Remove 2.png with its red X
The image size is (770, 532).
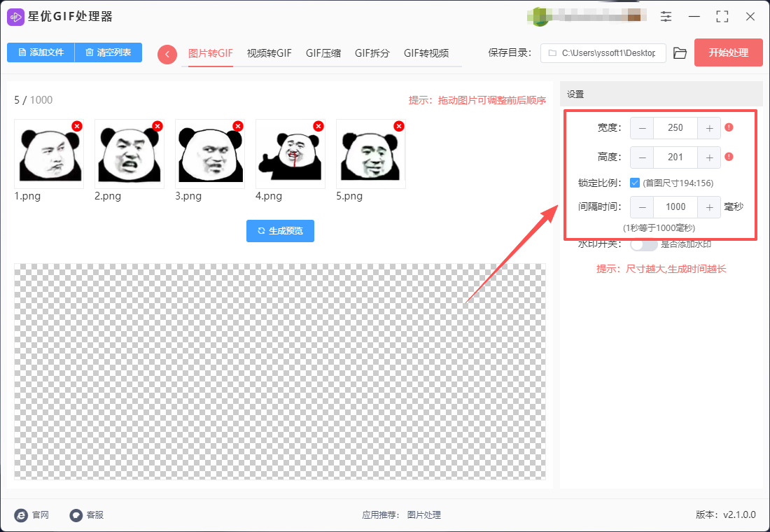click(x=157, y=126)
